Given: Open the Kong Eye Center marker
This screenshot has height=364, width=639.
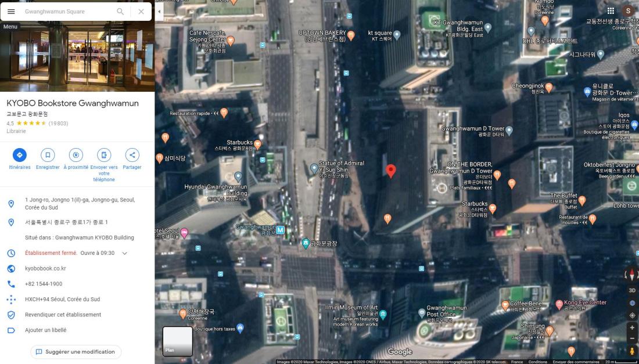Looking at the screenshot, I should tap(559, 304).
